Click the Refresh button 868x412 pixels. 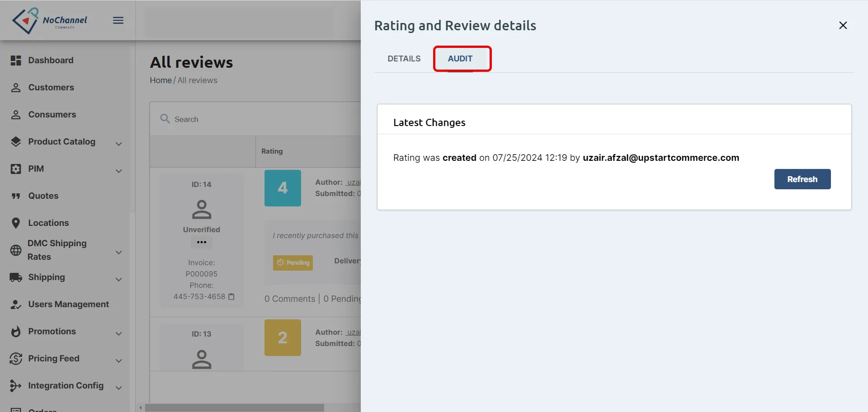[802, 179]
